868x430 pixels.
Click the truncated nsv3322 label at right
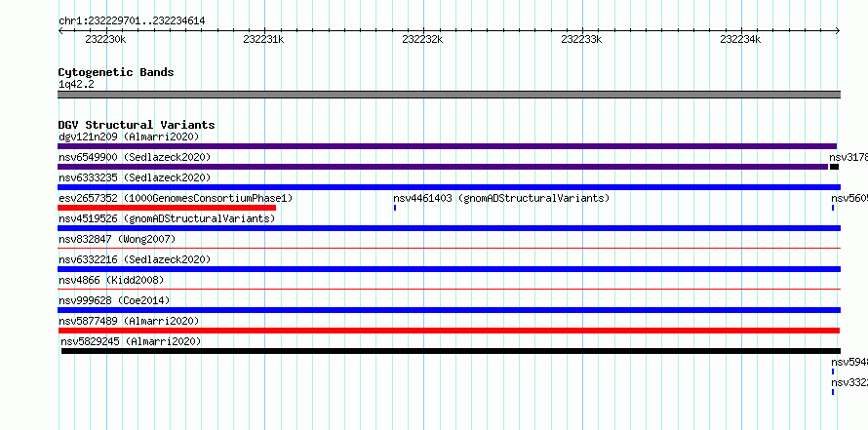coord(849,382)
